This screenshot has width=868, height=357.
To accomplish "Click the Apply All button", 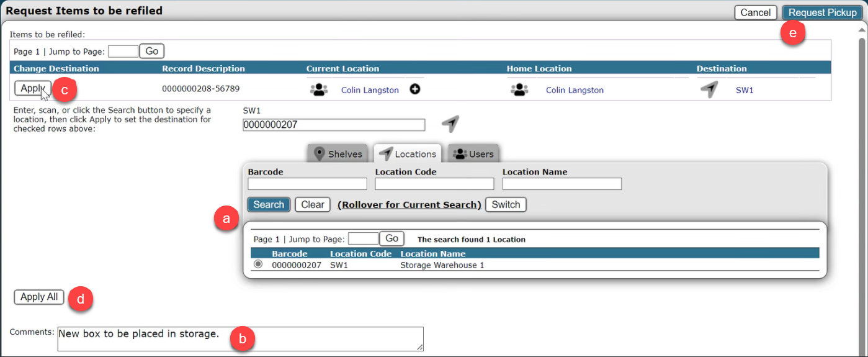I will click(x=39, y=297).
